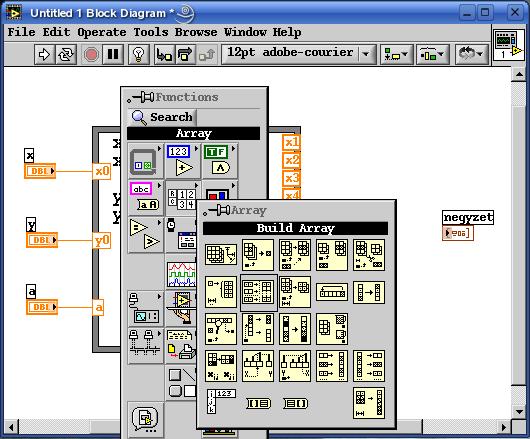Select the Index Array function

click(258, 255)
